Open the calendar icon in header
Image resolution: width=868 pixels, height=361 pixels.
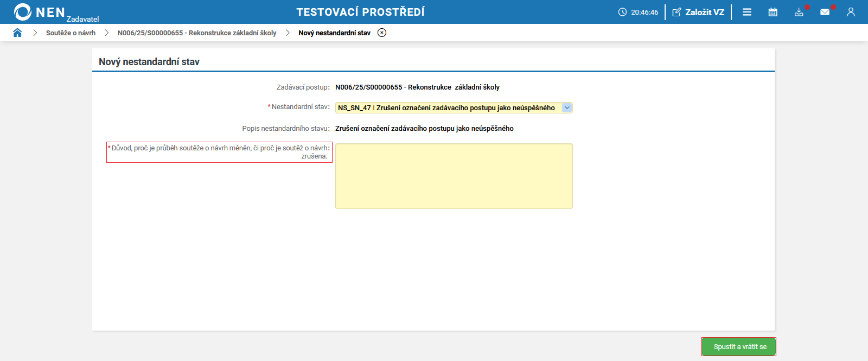click(x=773, y=12)
